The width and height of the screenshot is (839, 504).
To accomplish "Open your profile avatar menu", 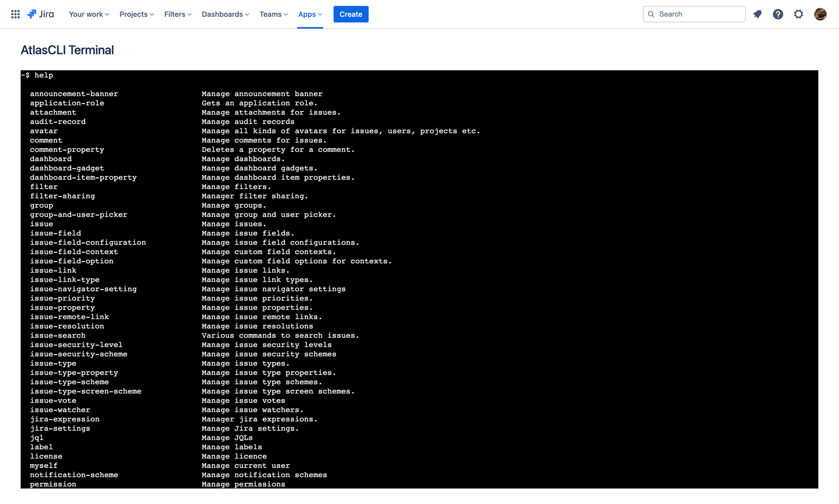I will click(820, 14).
